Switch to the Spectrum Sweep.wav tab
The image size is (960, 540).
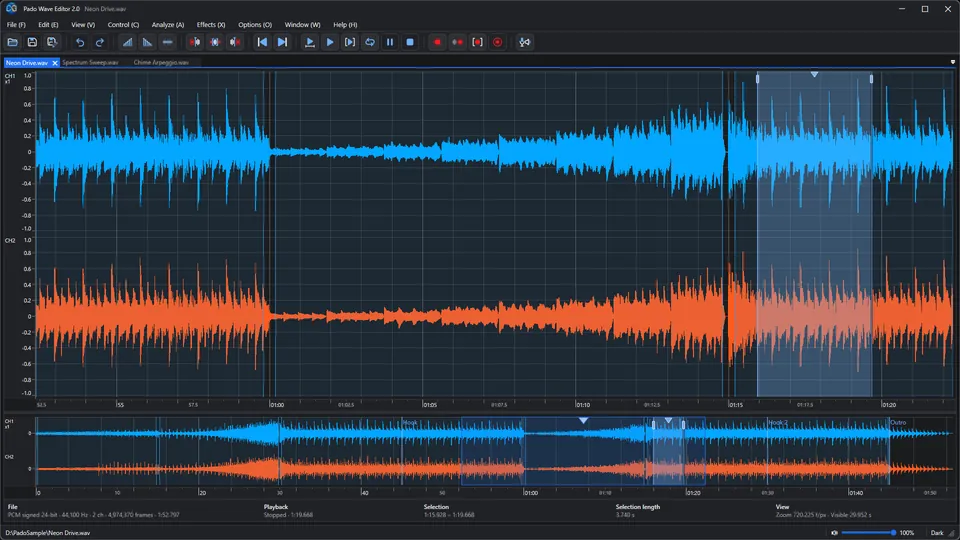[x=90, y=62]
